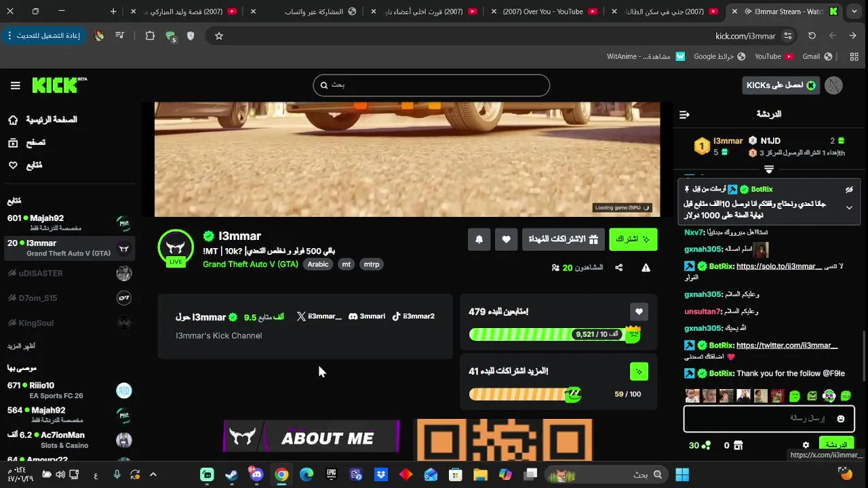Click the subscriptions goal progress bar
Viewport: 868px width, 488px height.
(x=526, y=394)
